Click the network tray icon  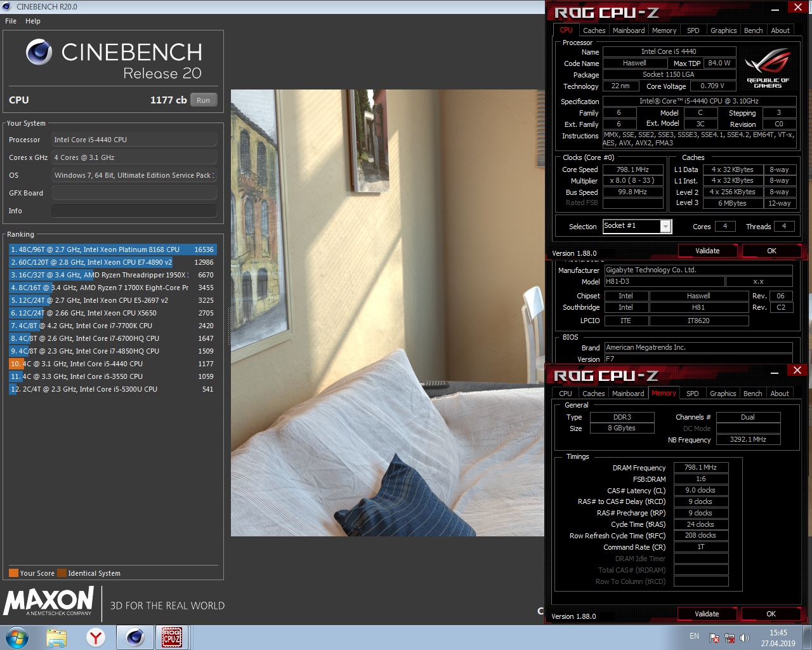[x=730, y=637]
